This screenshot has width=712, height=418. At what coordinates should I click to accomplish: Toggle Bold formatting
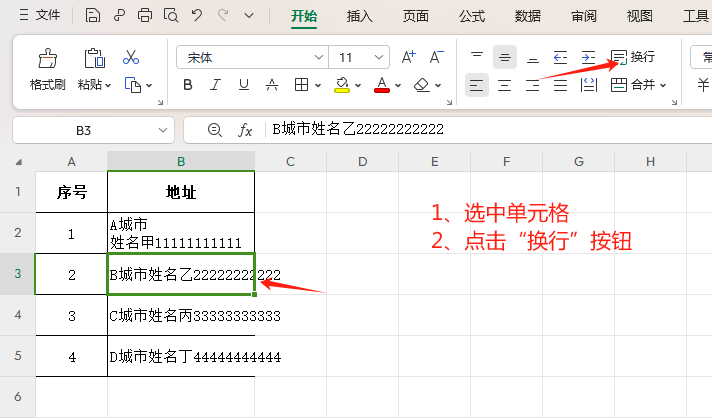pos(188,85)
